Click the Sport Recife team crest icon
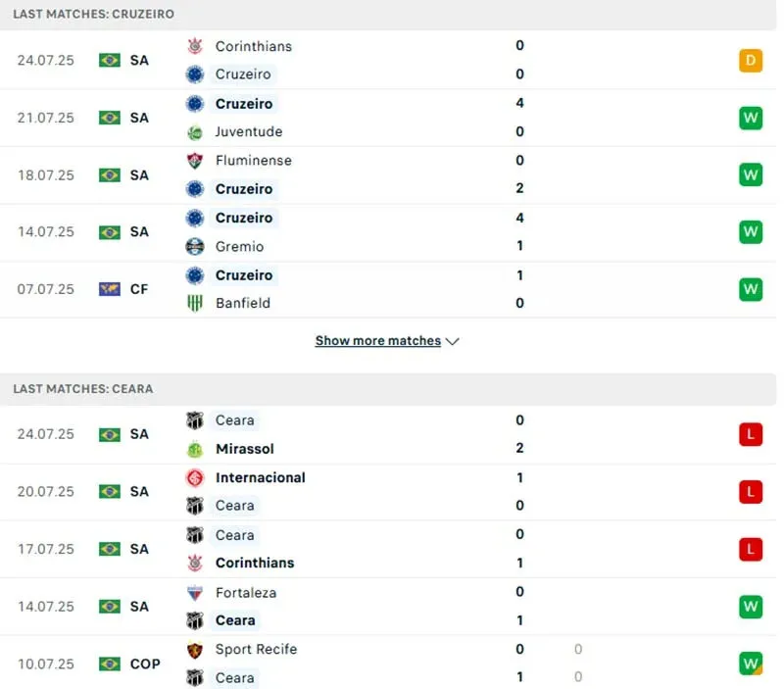 tap(195, 650)
